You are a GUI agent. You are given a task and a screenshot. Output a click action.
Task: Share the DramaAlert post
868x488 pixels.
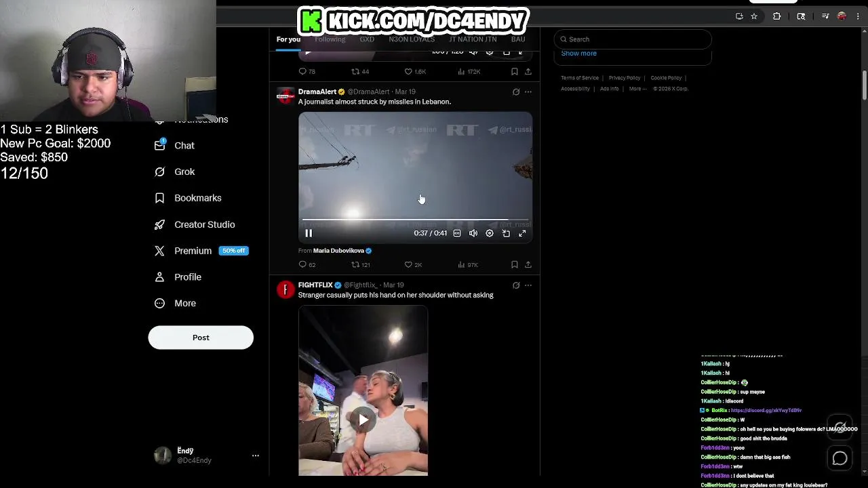tap(528, 264)
